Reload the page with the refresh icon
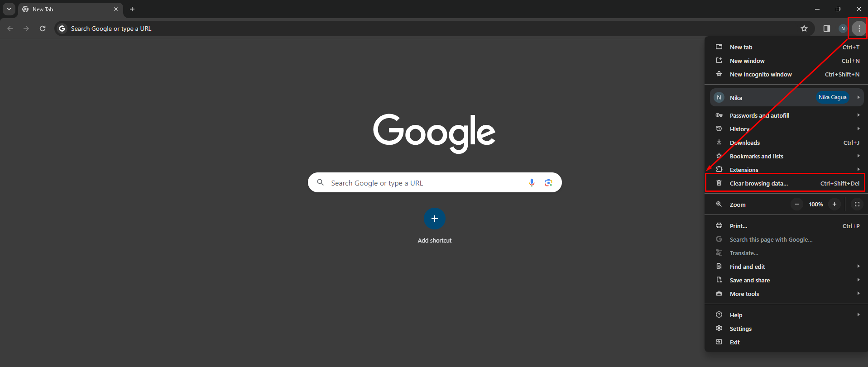 point(43,29)
